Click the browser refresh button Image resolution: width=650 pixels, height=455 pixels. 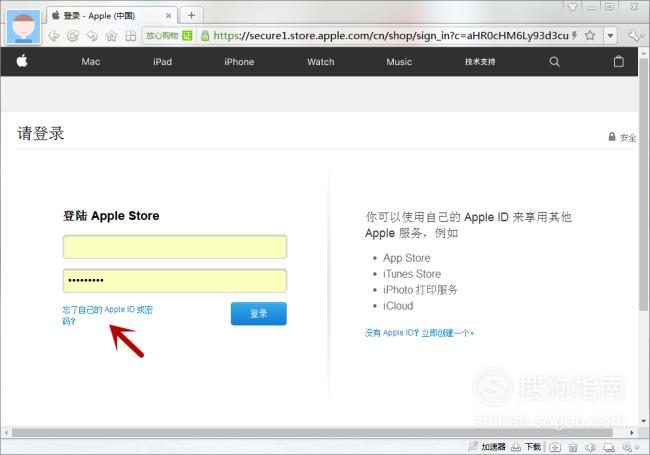[73, 36]
